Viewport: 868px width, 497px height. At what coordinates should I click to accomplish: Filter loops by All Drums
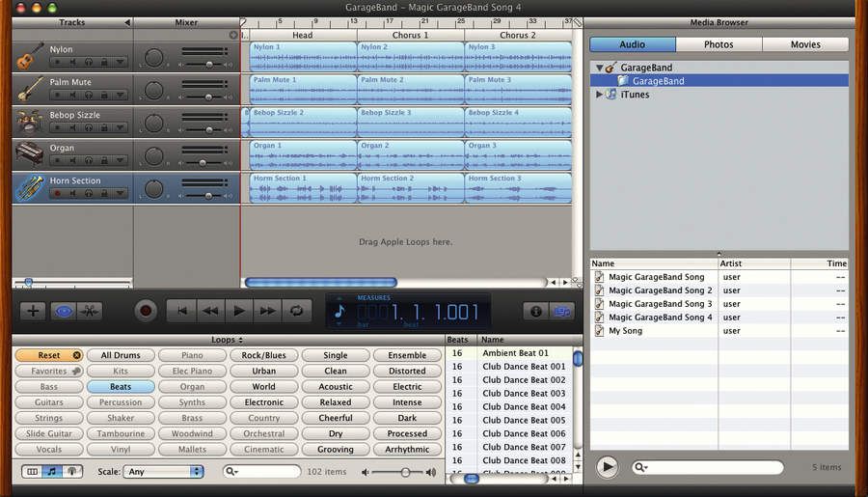(121, 355)
